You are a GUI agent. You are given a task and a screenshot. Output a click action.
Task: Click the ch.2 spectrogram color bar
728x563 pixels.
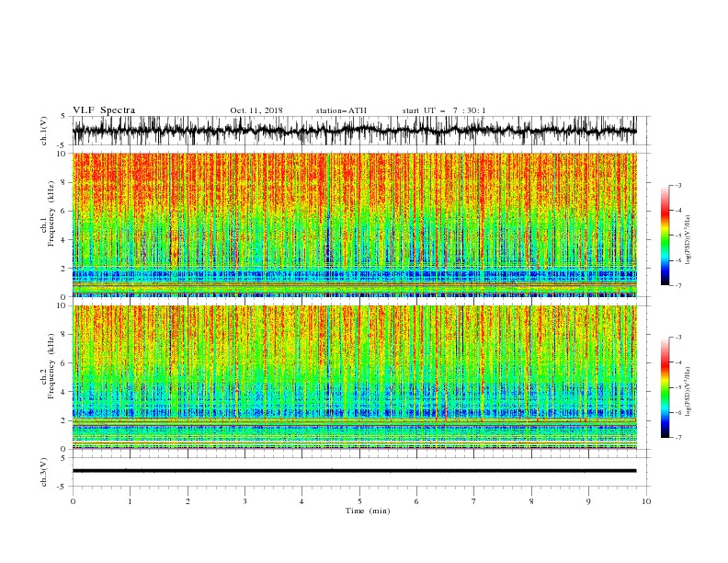pyautogui.click(x=665, y=387)
